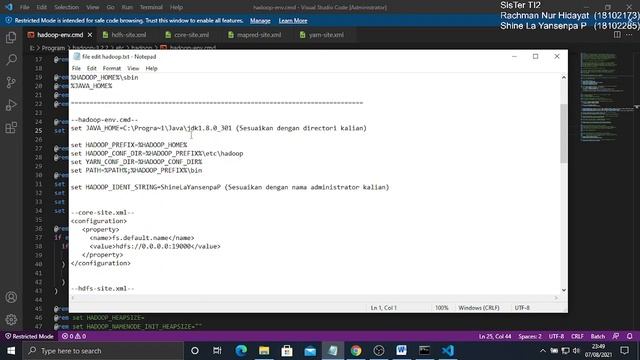Change Spaces: 2 indentation setting
Viewport: 640px width, 360px height.
point(530,336)
